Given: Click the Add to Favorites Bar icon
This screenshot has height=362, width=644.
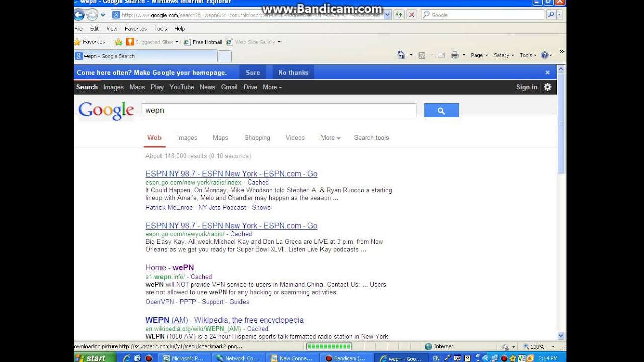Looking at the screenshot, I should (x=118, y=42).
